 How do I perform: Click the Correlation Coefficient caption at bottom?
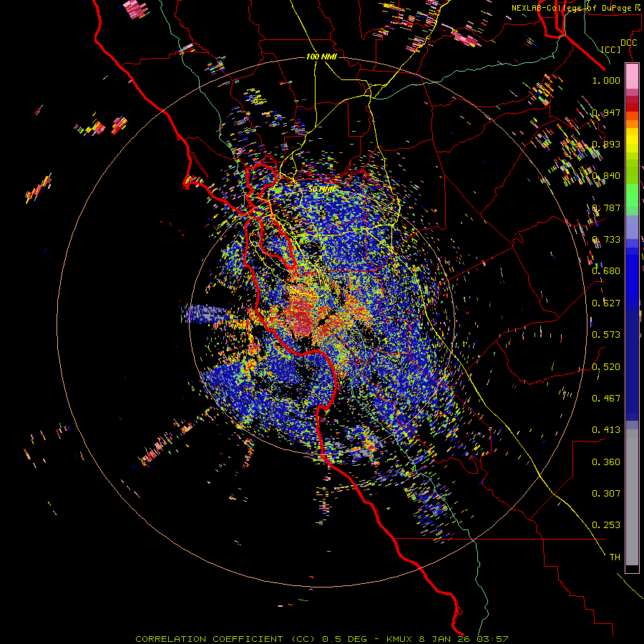pos(321,639)
